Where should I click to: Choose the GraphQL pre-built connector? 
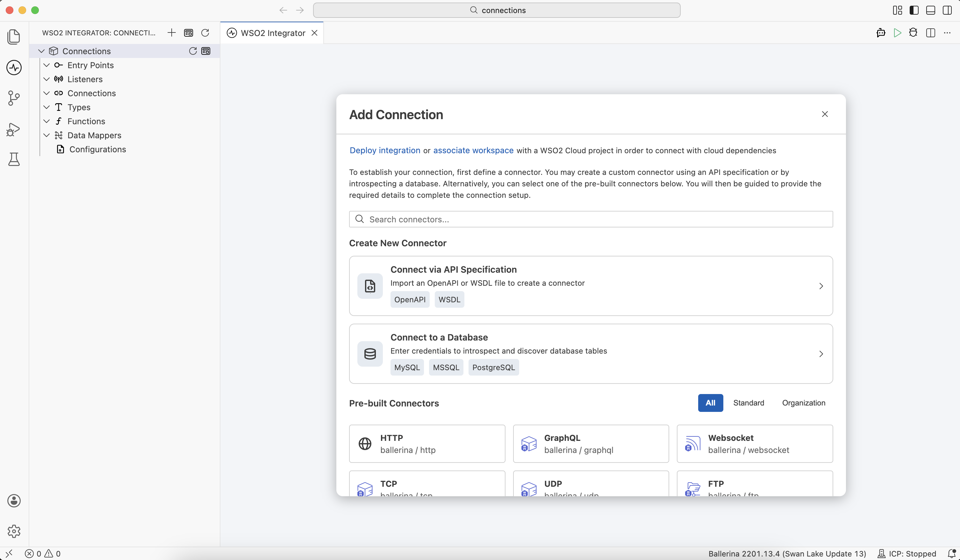coord(591,444)
